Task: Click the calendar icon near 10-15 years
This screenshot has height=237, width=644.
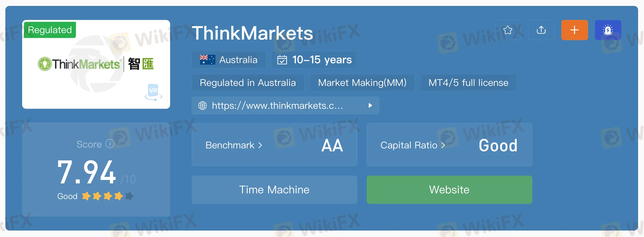Action: [x=282, y=60]
